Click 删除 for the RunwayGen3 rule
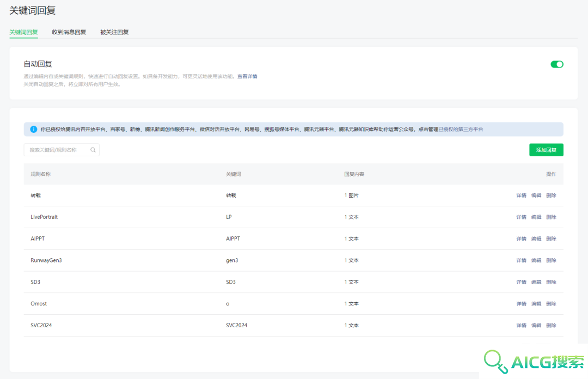 (x=551, y=260)
